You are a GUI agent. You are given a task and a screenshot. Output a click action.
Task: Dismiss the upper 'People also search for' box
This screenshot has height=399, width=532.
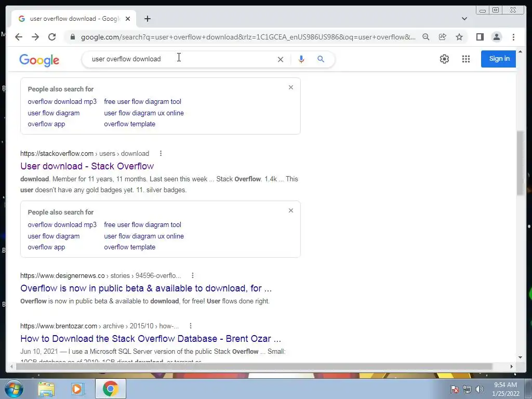pos(291,87)
